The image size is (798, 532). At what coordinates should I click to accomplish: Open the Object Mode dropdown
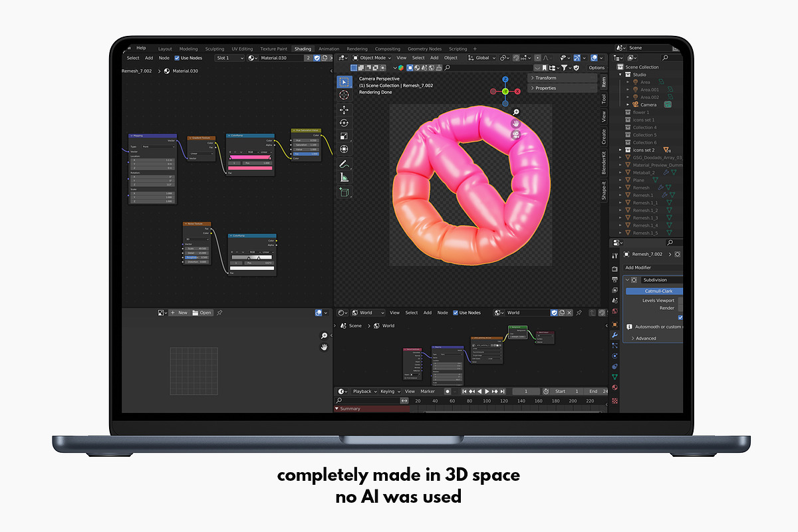click(371, 58)
